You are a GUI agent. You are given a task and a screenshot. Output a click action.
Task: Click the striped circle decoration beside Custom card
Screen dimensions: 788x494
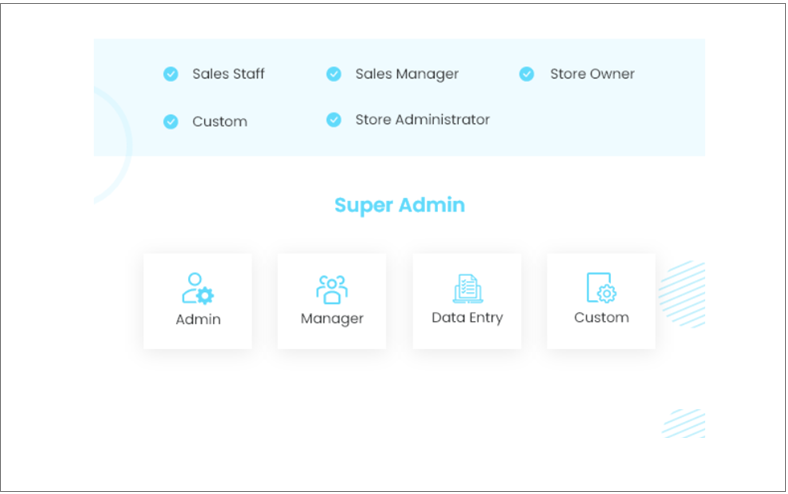click(x=686, y=293)
